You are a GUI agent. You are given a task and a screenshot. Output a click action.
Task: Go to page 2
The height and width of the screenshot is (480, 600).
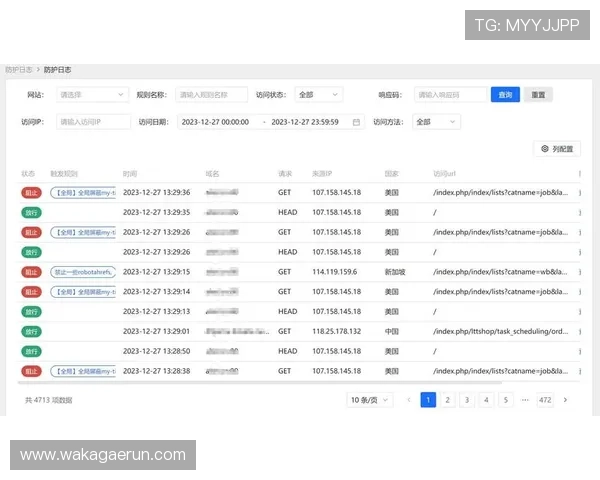point(447,400)
